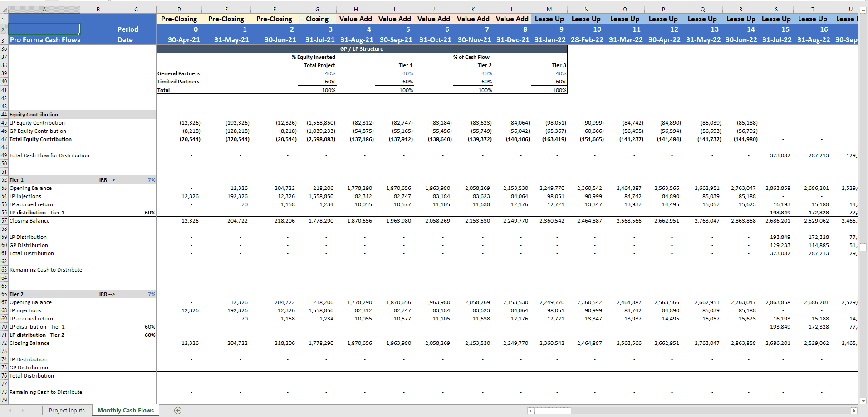The image size is (868, 417).
Task: Click General Partners 40% under Total Project
Action: pyautogui.click(x=330, y=73)
